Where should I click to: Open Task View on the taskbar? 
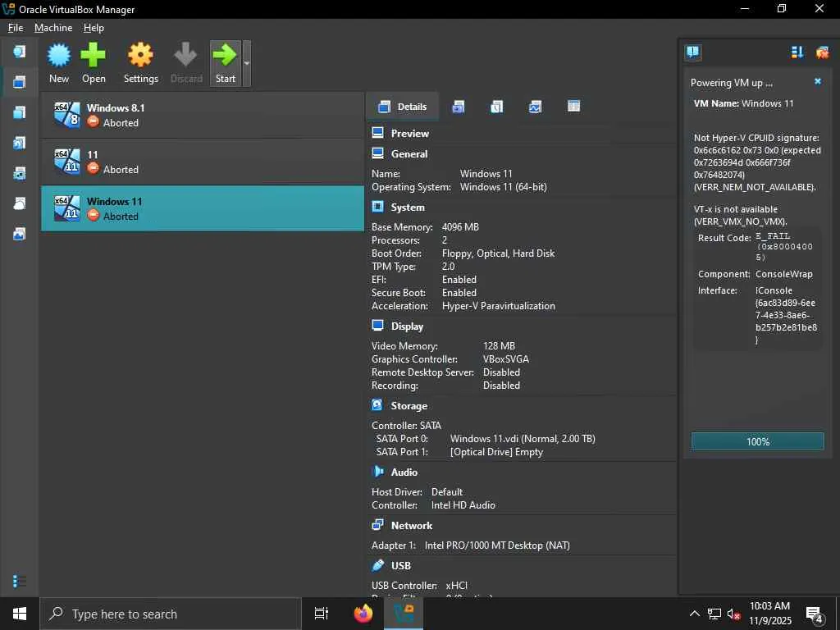point(322,614)
